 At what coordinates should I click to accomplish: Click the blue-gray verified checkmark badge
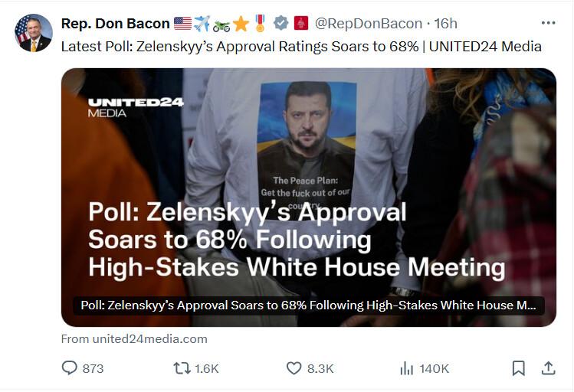tap(280, 24)
